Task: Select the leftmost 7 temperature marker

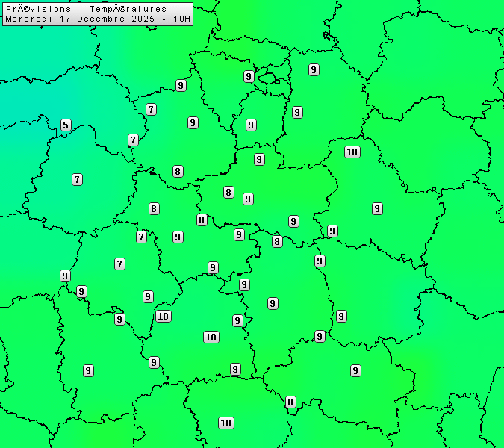Action: [x=77, y=180]
